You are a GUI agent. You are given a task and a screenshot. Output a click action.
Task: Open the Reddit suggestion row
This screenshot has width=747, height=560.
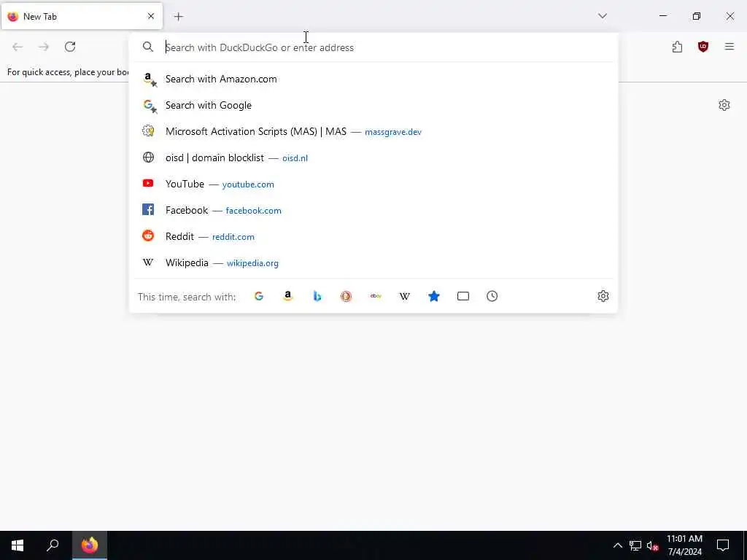pos(373,236)
